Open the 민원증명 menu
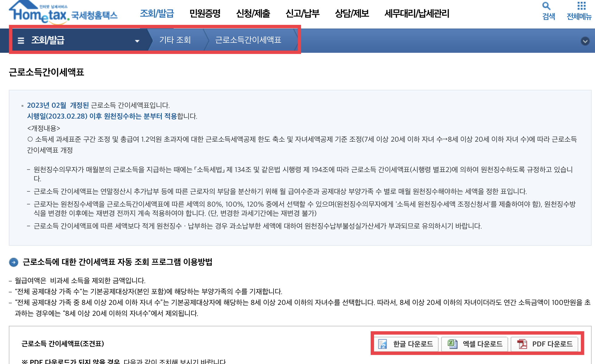The width and height of the screenshot is (595, 364). (205, 13)
